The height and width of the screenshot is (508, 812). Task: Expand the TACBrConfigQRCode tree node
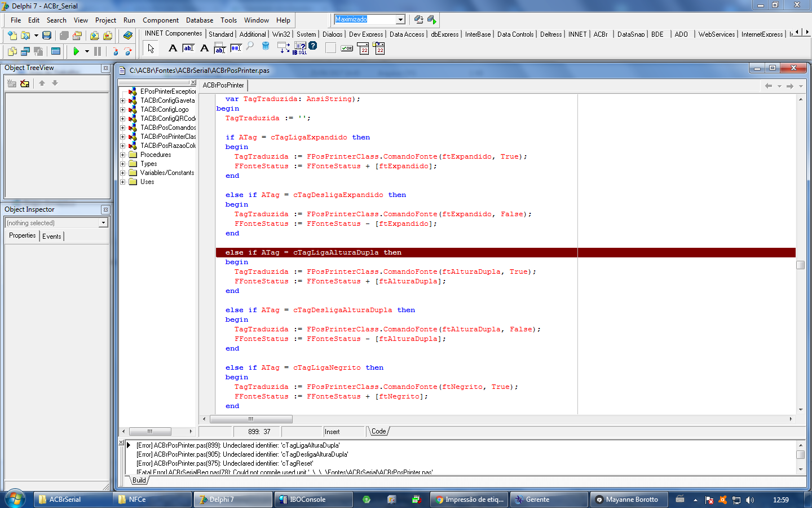point(122,119)
